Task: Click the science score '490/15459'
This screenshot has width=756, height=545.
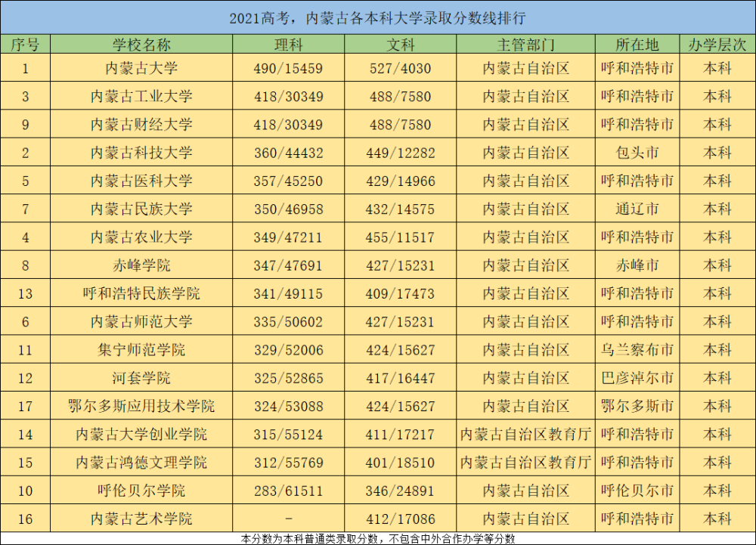Action: pos(288,69)
